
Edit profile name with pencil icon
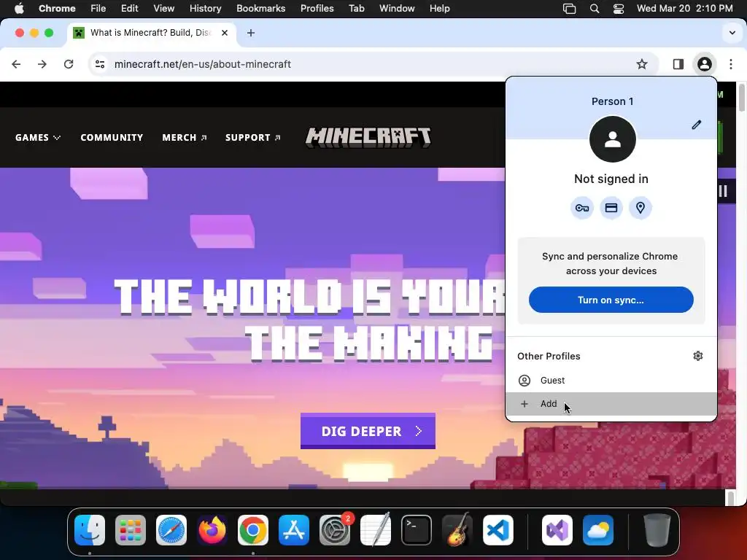click(696, 125)
